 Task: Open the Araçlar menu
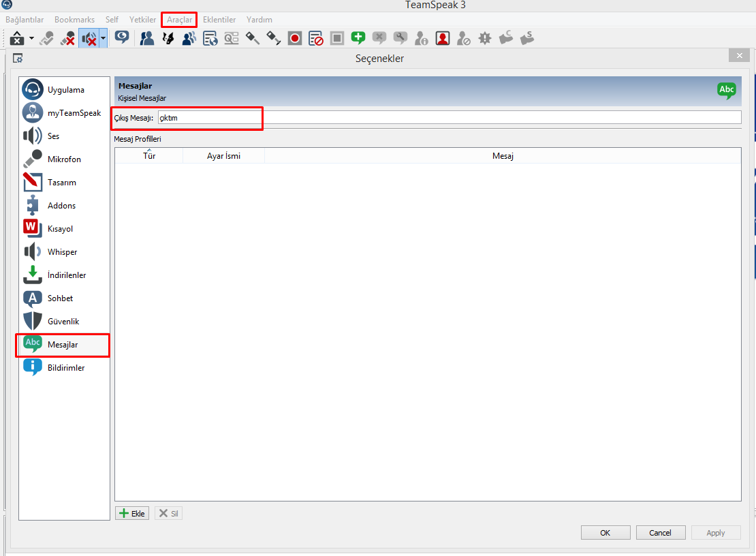tap(179, 20)
